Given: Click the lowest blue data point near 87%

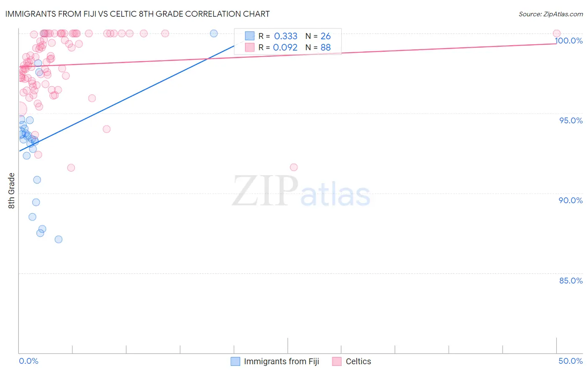Looking at the screenshot, I should [x=59, y=239].
